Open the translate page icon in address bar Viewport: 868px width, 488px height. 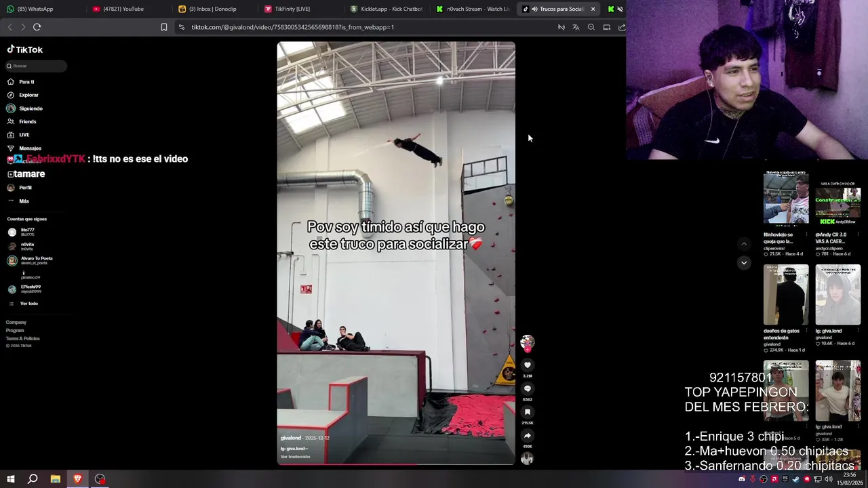[x=576, y=27]
